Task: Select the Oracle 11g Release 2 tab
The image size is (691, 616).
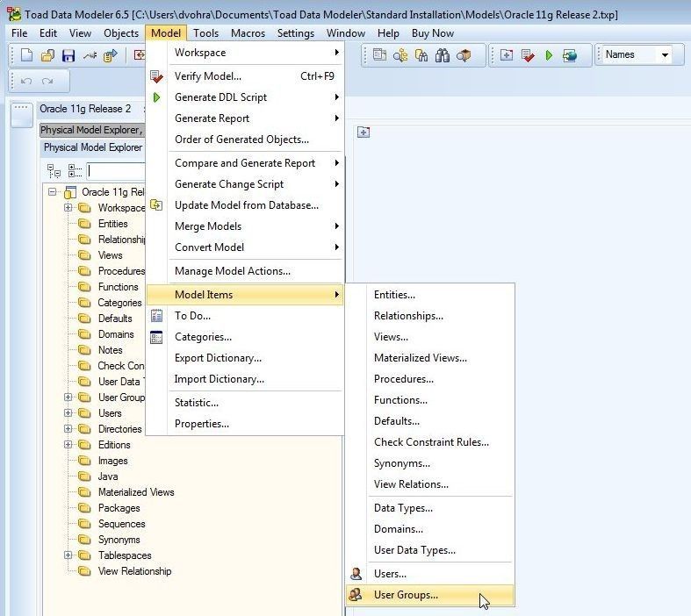Action: tap(85, 109)
